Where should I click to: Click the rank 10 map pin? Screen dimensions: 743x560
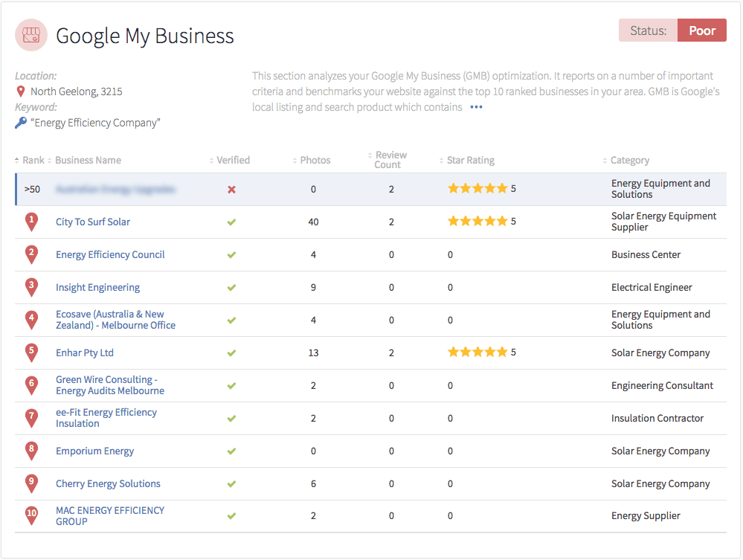[x=32, y=515]
